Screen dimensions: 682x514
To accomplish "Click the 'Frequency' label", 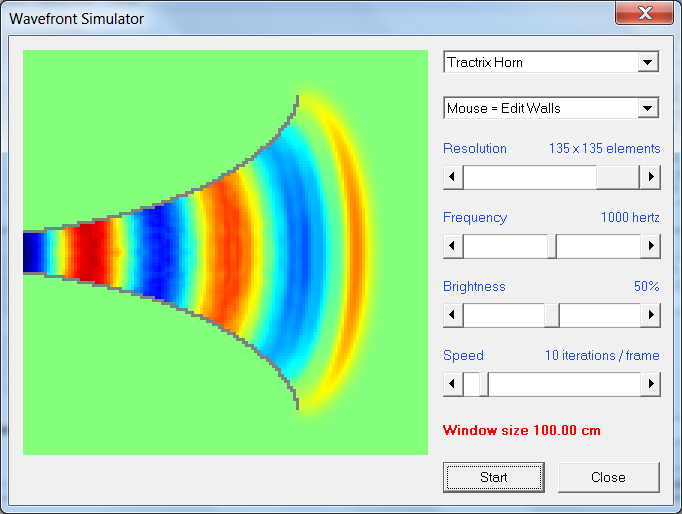I will click(475, 218).
